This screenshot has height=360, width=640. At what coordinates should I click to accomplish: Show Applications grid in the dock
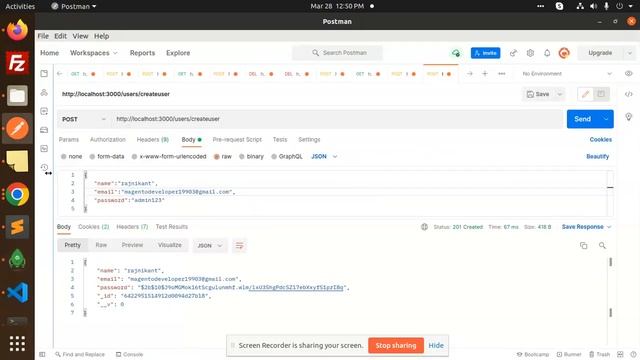click(x=17, y=343)
